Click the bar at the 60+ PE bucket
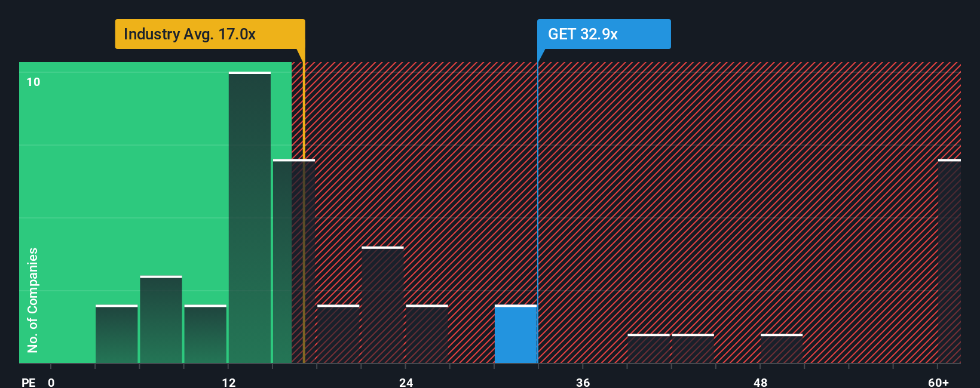This screenshot has height=388, width=980. point(950,261)
